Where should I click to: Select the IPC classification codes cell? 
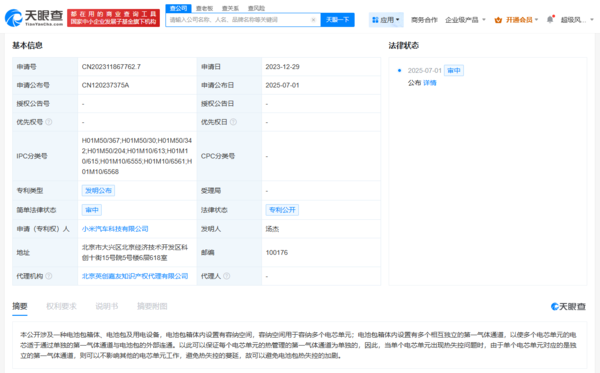[x=137, y=156]
